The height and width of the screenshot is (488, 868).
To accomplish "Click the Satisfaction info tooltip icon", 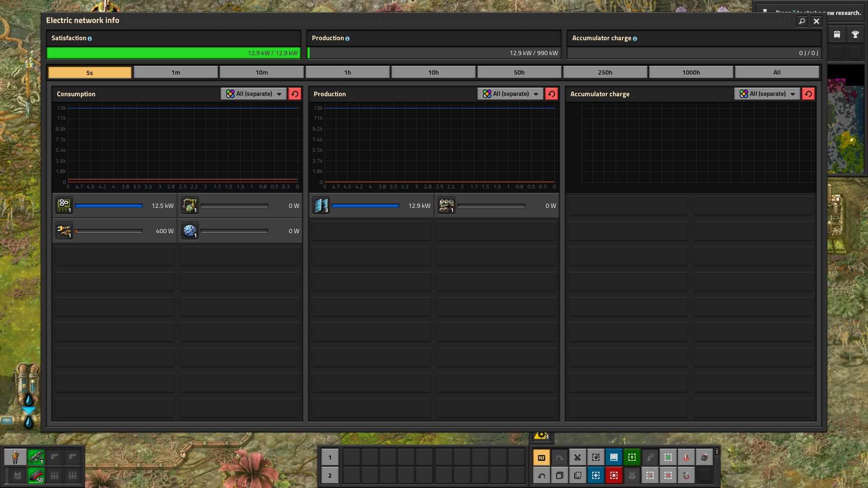I will [90, 39].
